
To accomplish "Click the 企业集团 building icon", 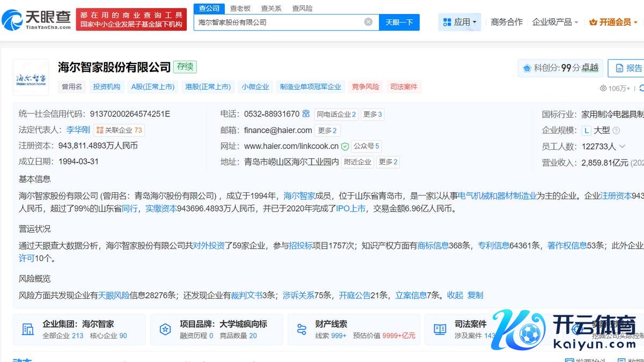I will tap(27, 329).
